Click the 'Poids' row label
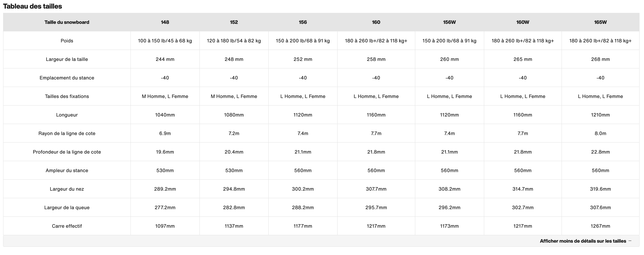This screenshot has height=255, width=644. [67, 41]
